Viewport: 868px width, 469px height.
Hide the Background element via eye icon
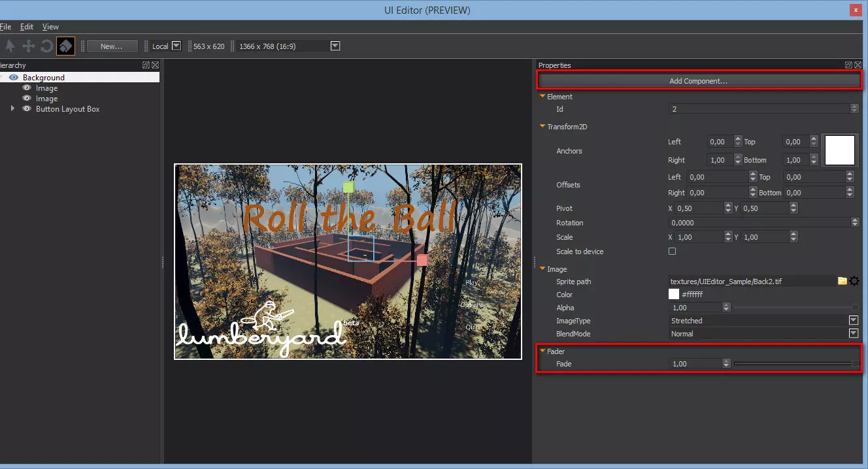14,78
